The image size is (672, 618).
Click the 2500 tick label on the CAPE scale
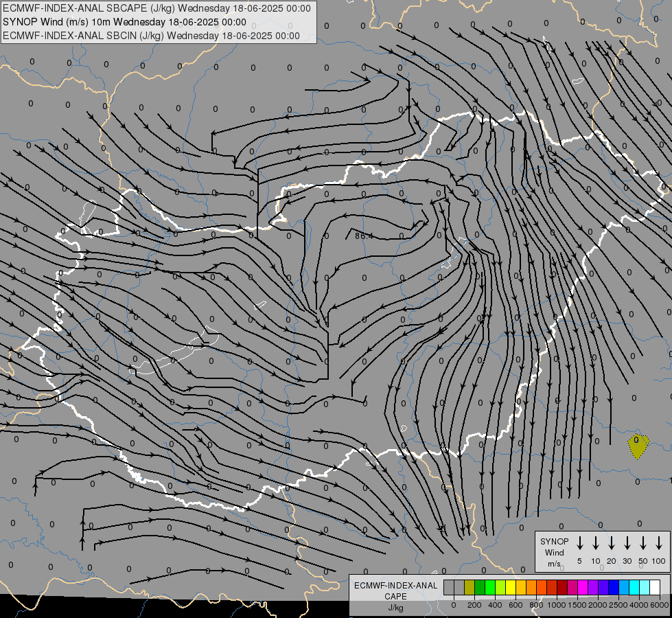pos(618,605)
